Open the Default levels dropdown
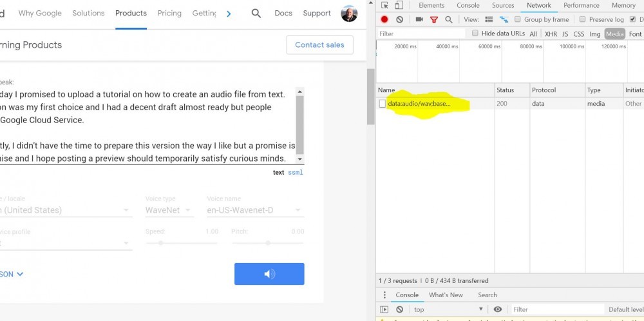Viewport: 644px width, 321px height. 626,309
